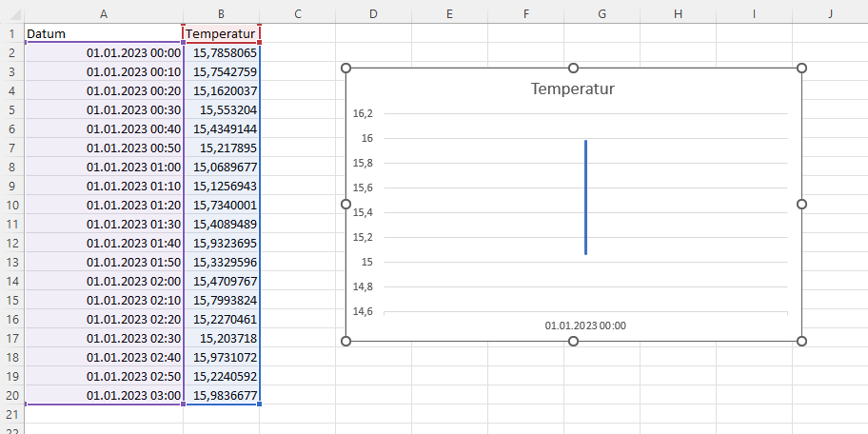Select column A header
Image resolution: width=868 pixels, height=434 pixels.
[x=103, y=13]
